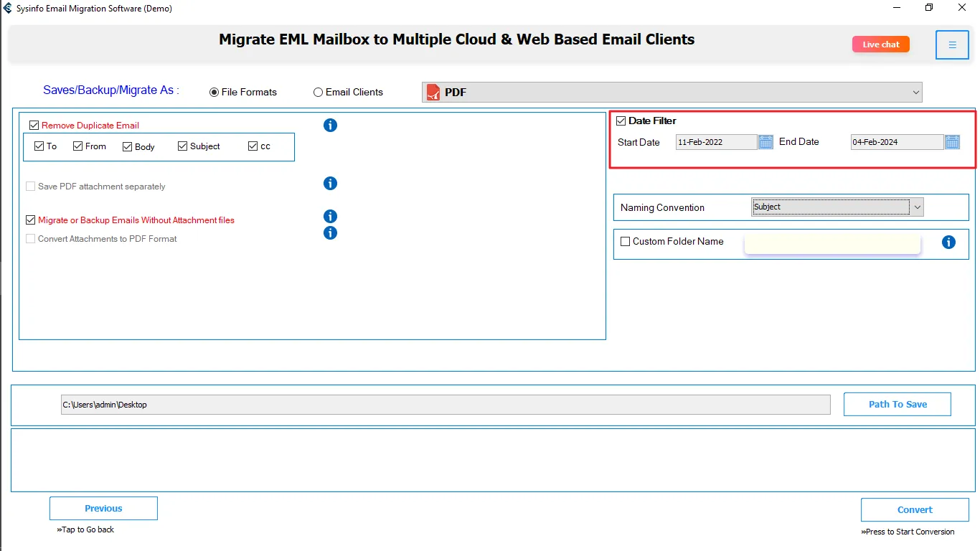The height and width of the screenshot is (551, 980).
Task: Click the "»Press to Start Conversion" hint text
Action: coord(908,532)
